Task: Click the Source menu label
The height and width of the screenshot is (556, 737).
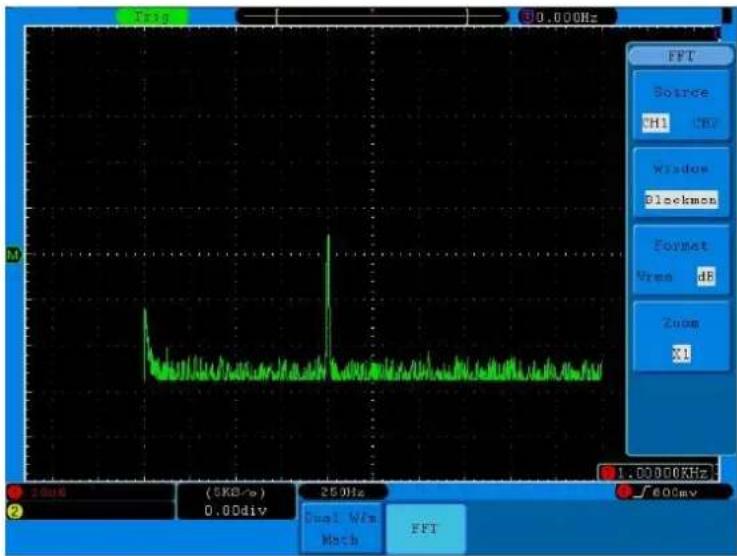Action: pyautogui.click(x=681, y=92)
